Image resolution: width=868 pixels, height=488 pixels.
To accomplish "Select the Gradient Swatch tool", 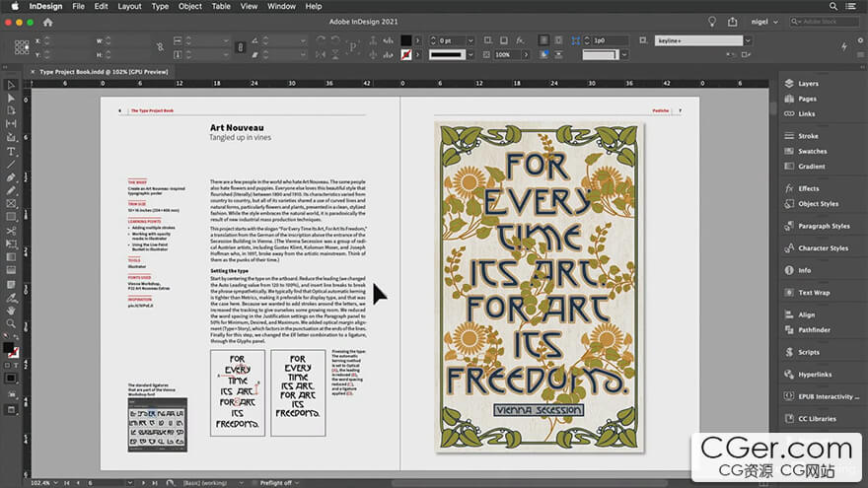I will 11,257.
